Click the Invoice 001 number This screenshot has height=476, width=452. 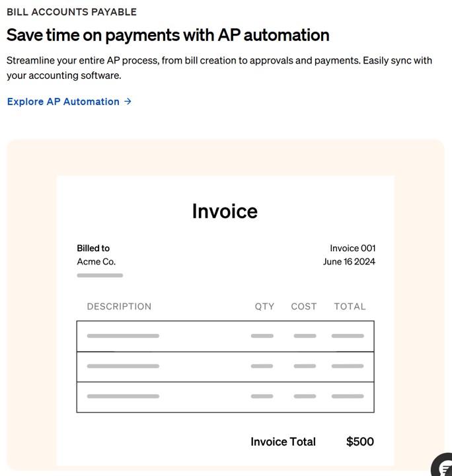click(x=352, y=249)
